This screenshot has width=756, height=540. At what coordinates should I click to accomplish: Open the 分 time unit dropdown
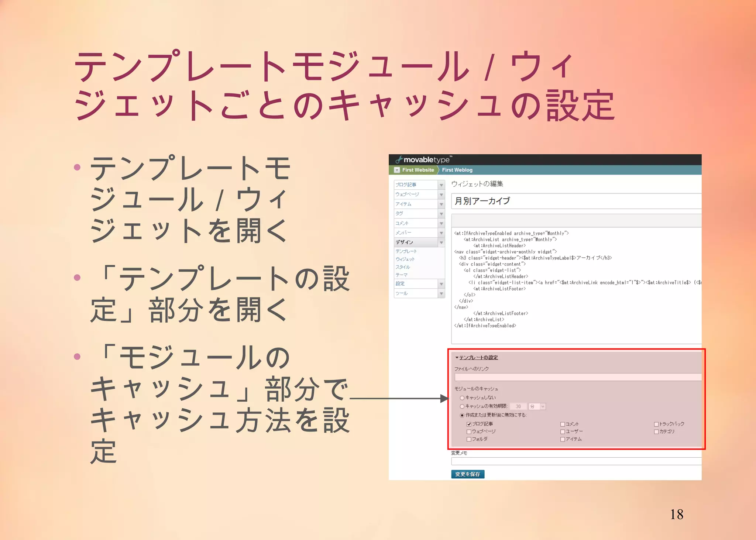pyautogui.click(x=537, y=406)
